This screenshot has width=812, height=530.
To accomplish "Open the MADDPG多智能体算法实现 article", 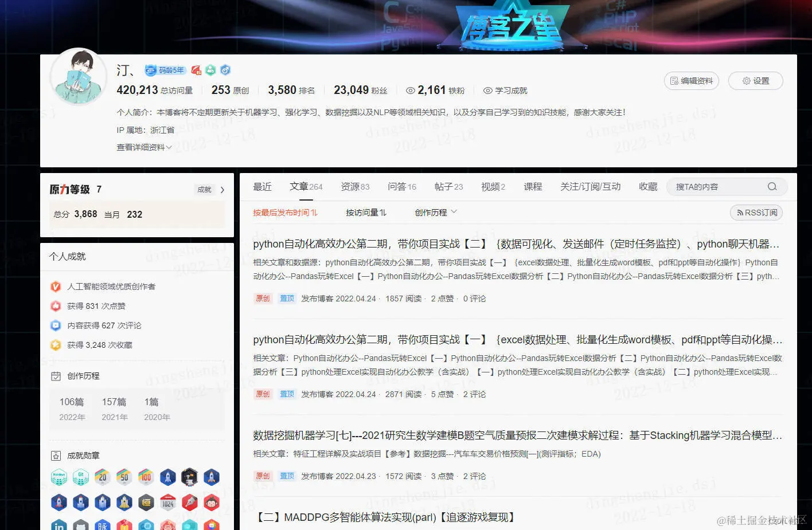I will pyautogui.click(x=385, y=517).
